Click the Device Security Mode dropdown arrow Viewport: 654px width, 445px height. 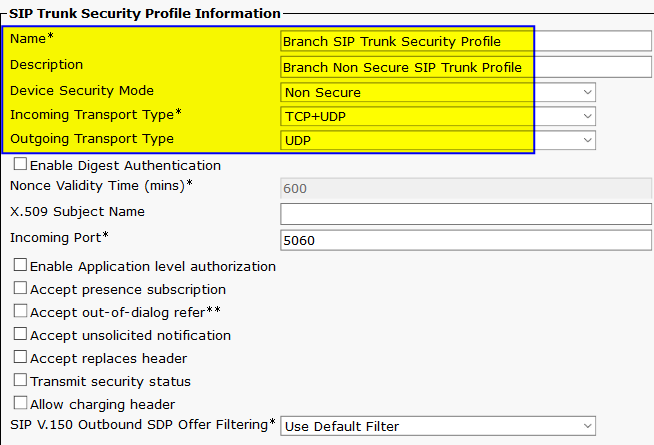coord(587,92)
